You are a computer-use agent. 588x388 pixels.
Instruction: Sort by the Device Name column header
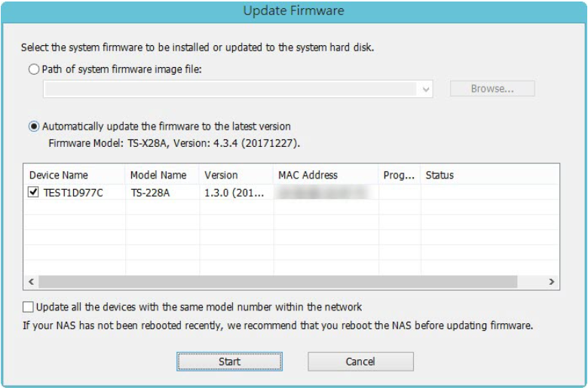point(74,175)
